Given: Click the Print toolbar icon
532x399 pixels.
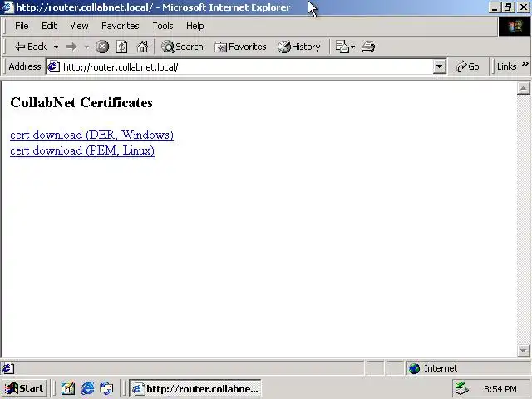Looking at the screenshot, I should pyautogui.click(x=368, y=47).
